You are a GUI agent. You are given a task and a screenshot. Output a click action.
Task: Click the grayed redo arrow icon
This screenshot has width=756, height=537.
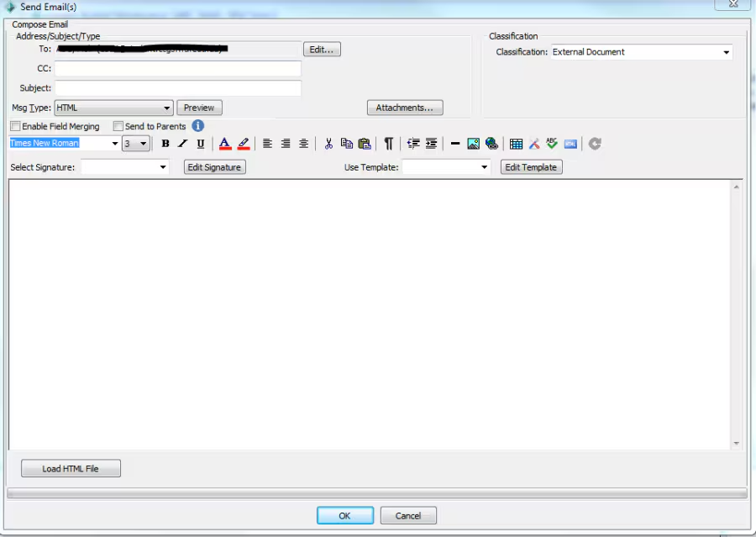coord(595,144)
